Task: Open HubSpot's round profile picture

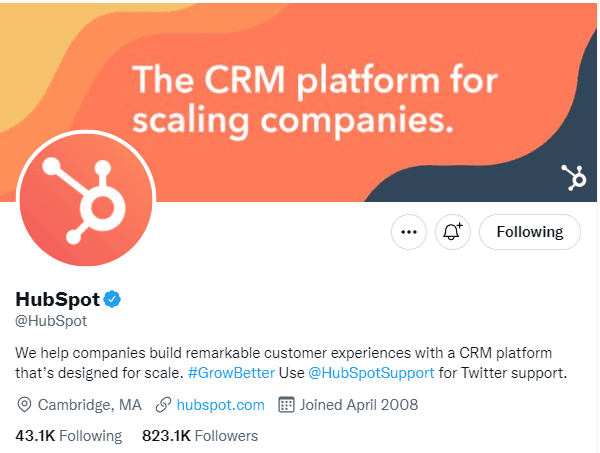Action: (86, 200)
